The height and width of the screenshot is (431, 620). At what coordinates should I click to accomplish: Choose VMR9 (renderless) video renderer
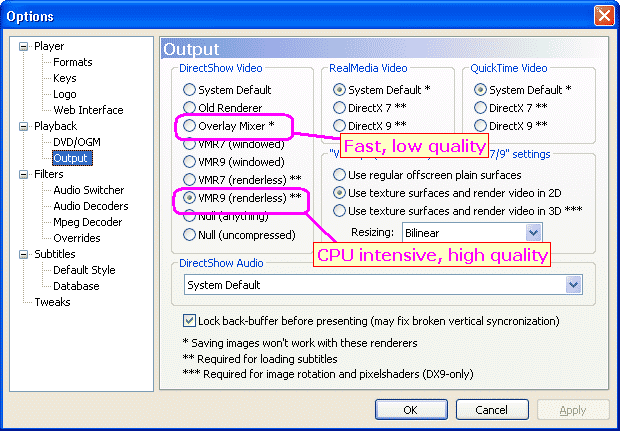tap(189, 198)
